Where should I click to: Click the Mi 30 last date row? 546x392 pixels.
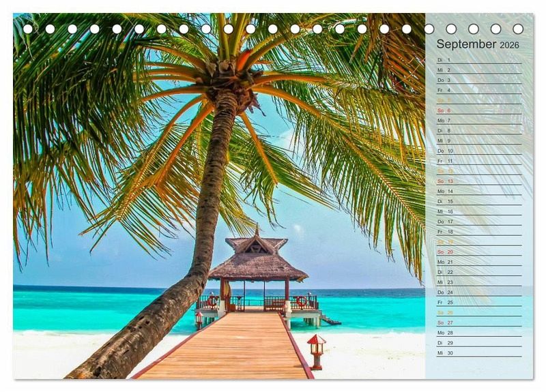point(478,353)
